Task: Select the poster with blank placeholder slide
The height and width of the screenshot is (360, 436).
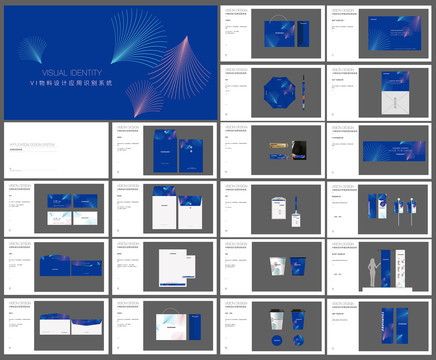Action: (x=379, y=92)
